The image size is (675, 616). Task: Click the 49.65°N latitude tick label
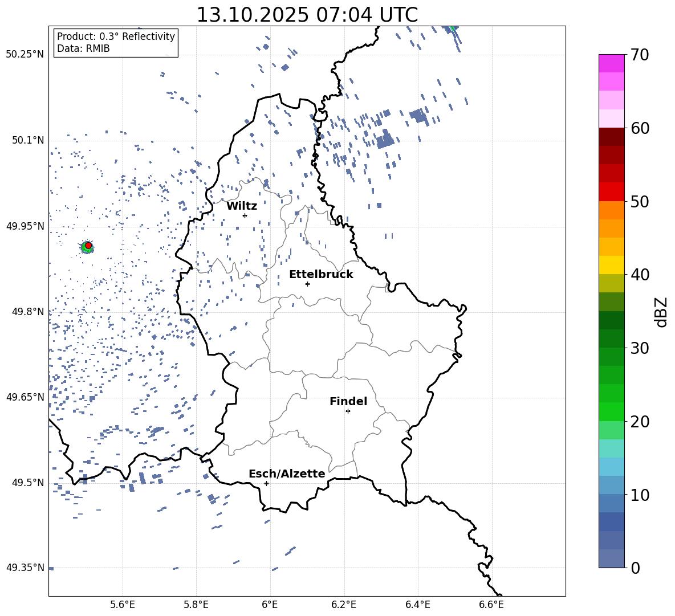(25, 397)
